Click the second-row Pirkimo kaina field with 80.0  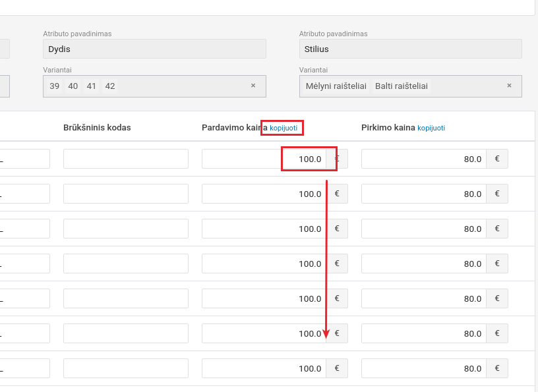(x=423, y=194)
